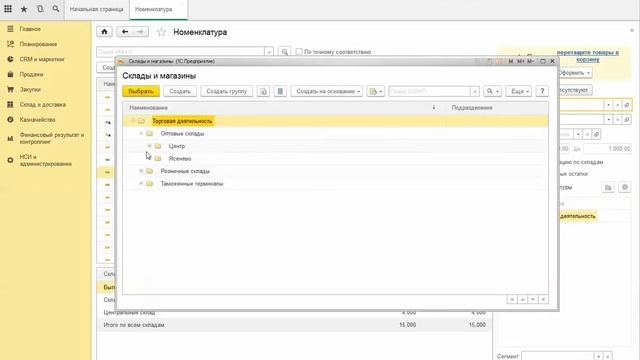Image resolution: width=640 pixels, height=360 pixels.
Task: Select Торговая деятельность folder row
Action: [335, 121]
